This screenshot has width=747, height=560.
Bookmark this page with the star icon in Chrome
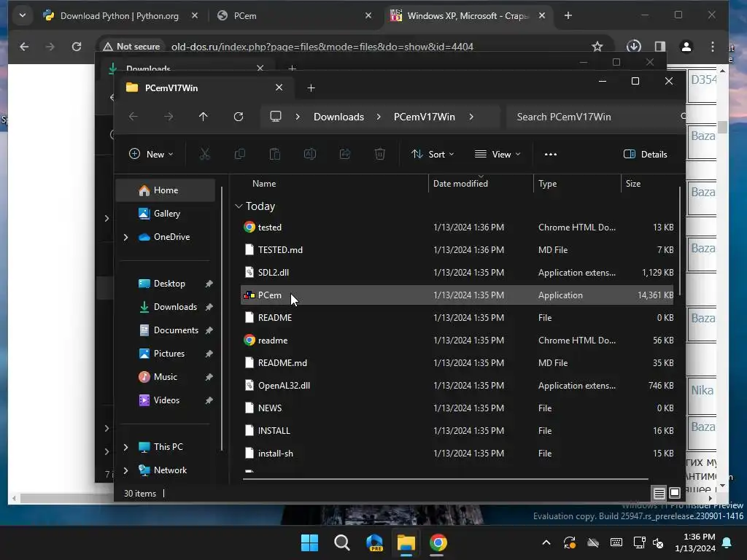tap(597, 47)
